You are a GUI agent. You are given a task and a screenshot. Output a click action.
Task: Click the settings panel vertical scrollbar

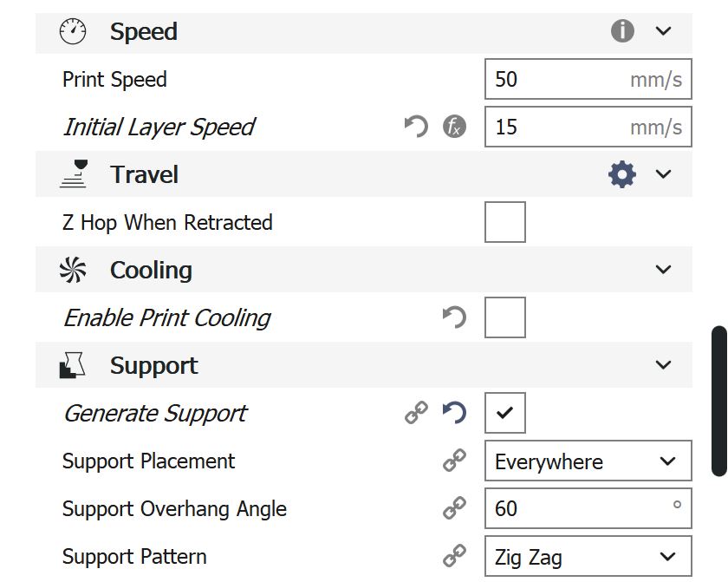(x=718, y=401)
